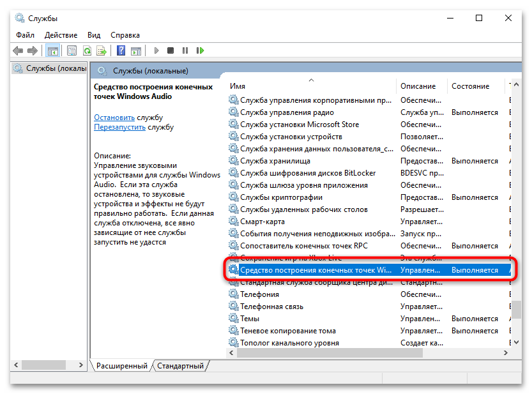Click services list horizontal scroll right arrow
This screenshot has height=394, width=532.
(x=506, y=353)
